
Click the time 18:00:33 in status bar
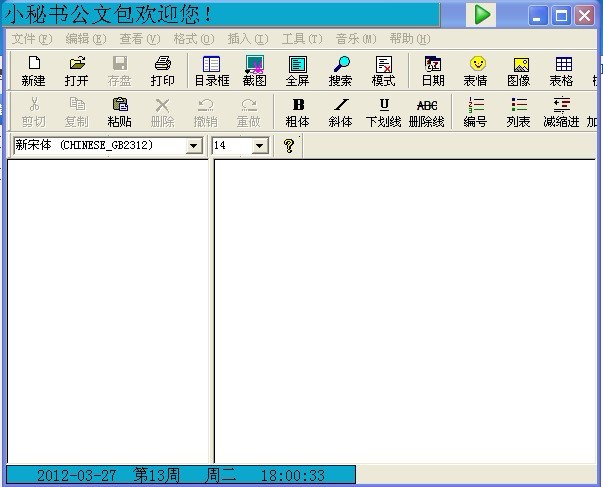(x=293, y=475)
